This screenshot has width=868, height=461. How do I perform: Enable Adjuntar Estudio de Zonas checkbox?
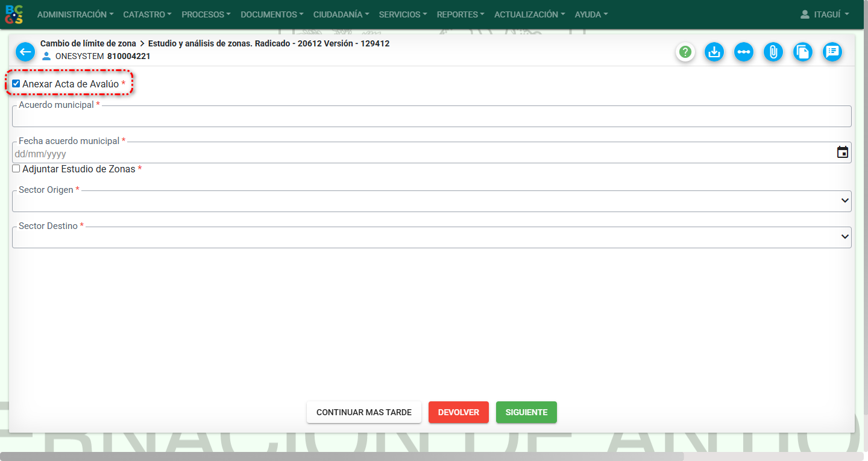16,169
